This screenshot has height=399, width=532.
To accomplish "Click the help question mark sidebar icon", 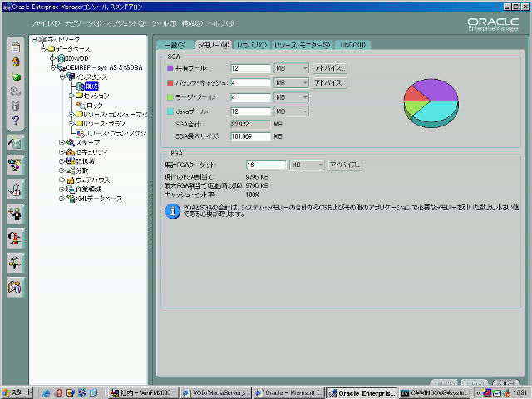I will pyautogui.click(x=15, y=121).
